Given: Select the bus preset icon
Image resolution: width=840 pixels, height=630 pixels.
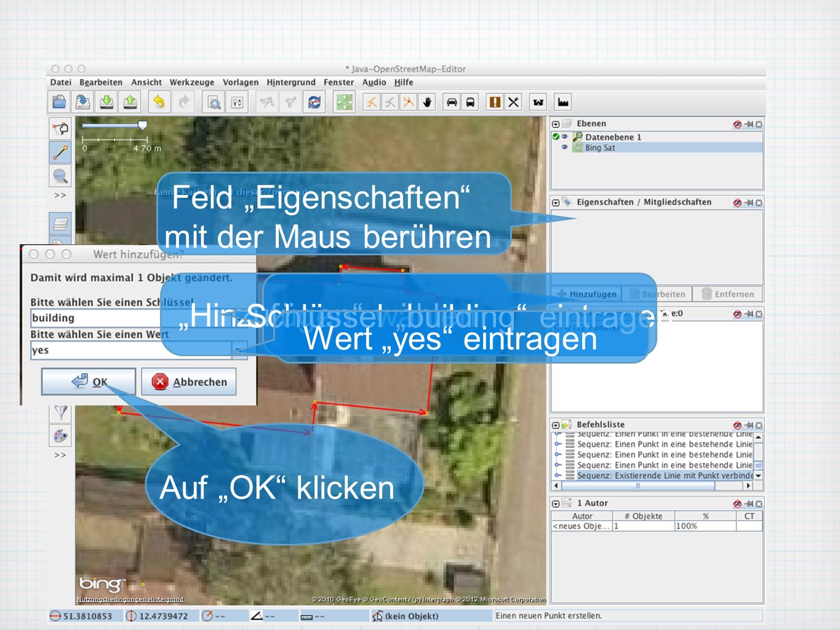Looking at the screenshot, I should coord(470,102).
